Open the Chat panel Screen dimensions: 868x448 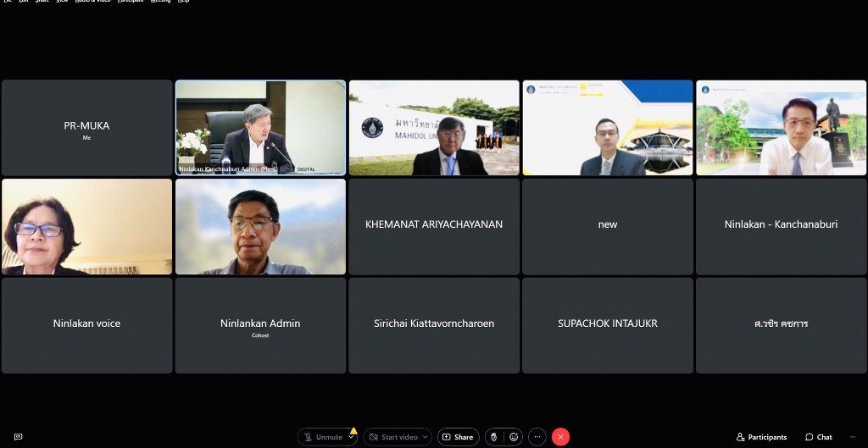(x=819, y=437)
